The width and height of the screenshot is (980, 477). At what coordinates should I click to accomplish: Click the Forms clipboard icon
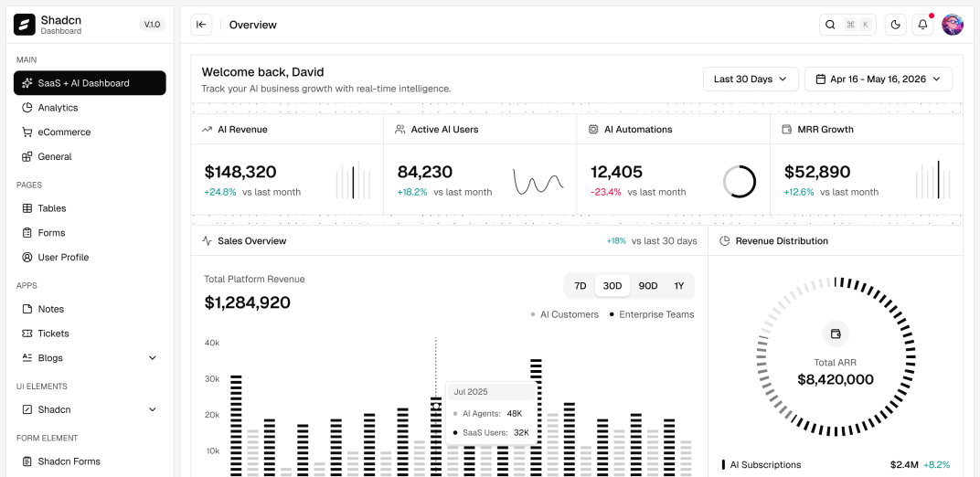coord(27,233)
